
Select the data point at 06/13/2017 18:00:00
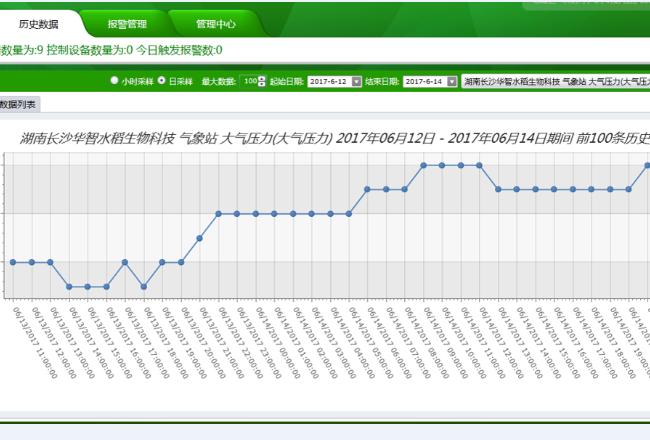click(144, 286)
